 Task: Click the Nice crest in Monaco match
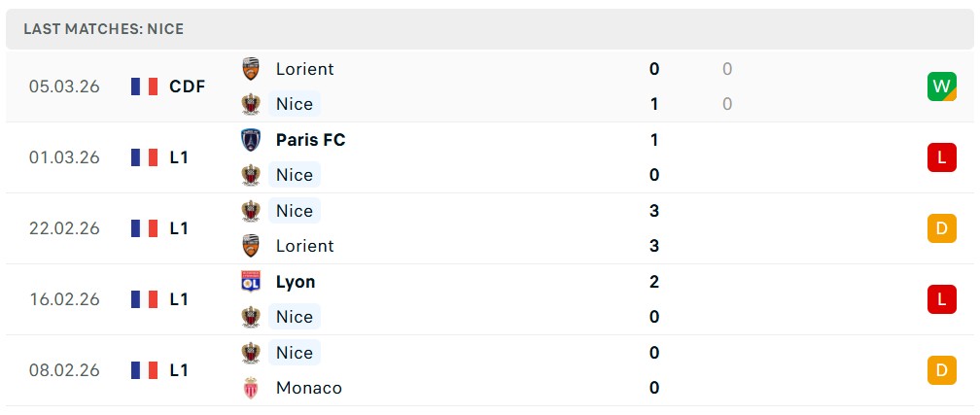tap(251, 353)
